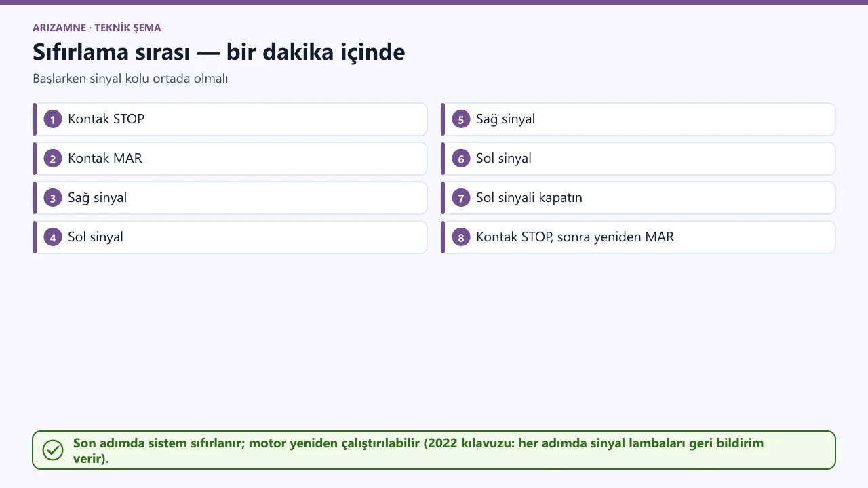Click the "ARIZAMNE · TEKNİK ŞEMA" header label
Image resolution: width=868 pixels, height=488 pixels.
[x=97, y=28]
